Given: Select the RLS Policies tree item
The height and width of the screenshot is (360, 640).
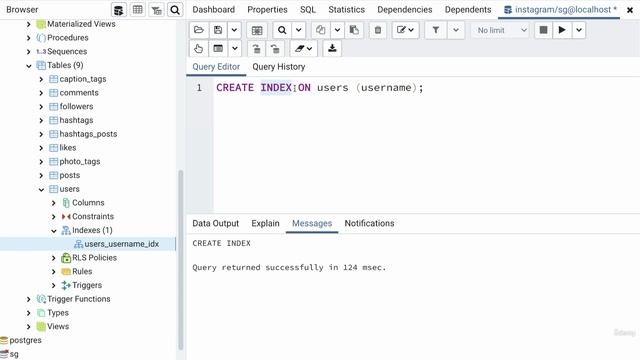Looking at the screenshot, I should point(94,258).
